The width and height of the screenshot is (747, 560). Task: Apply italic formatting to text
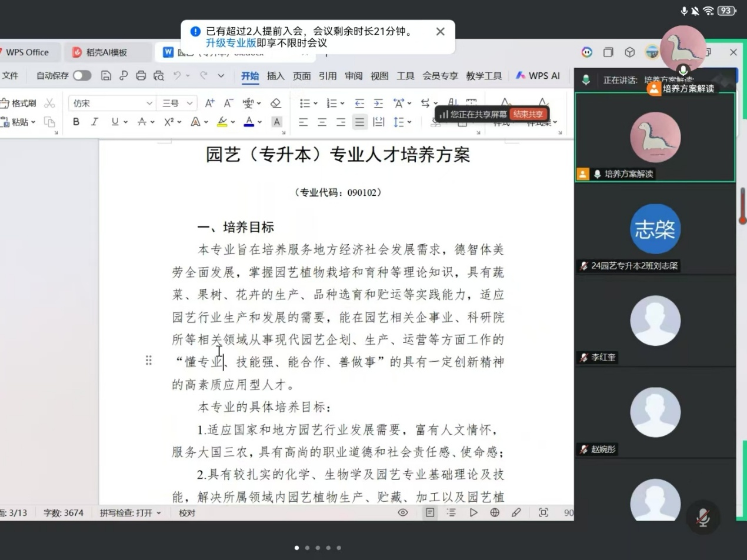[x=95, y=122]
